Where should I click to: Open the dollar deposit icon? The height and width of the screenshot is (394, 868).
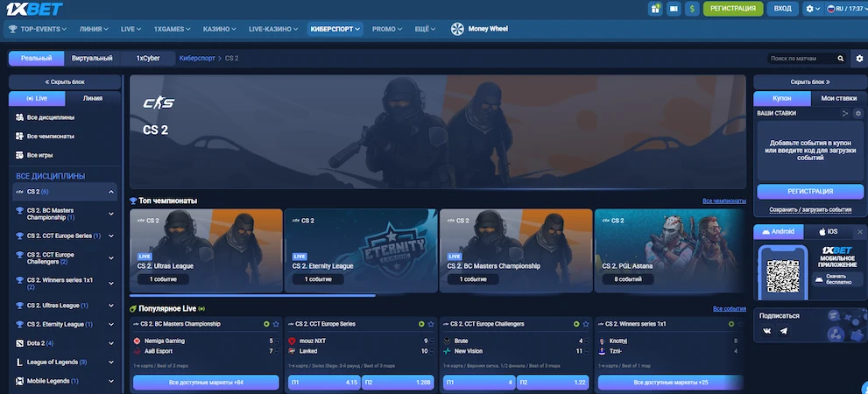click(692, 8)
